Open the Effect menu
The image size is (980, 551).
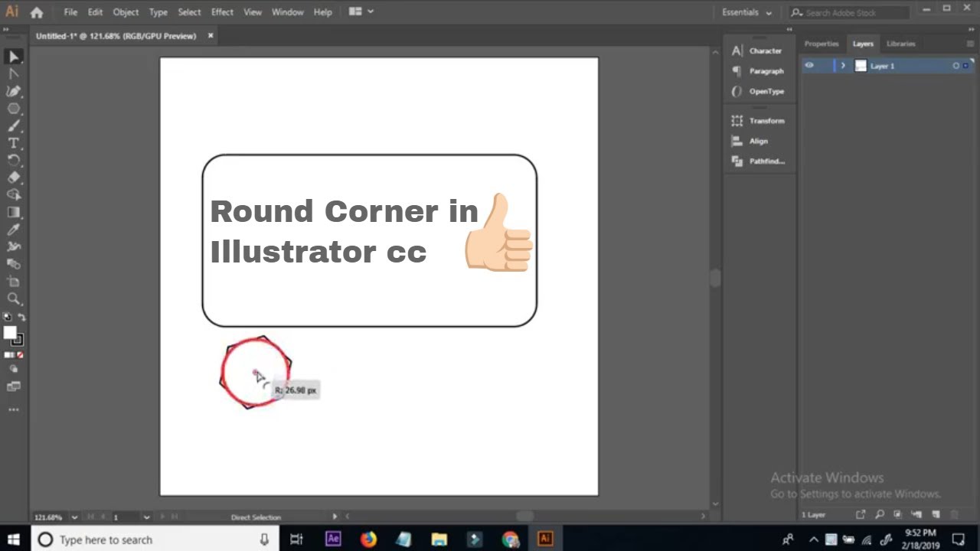222,12
